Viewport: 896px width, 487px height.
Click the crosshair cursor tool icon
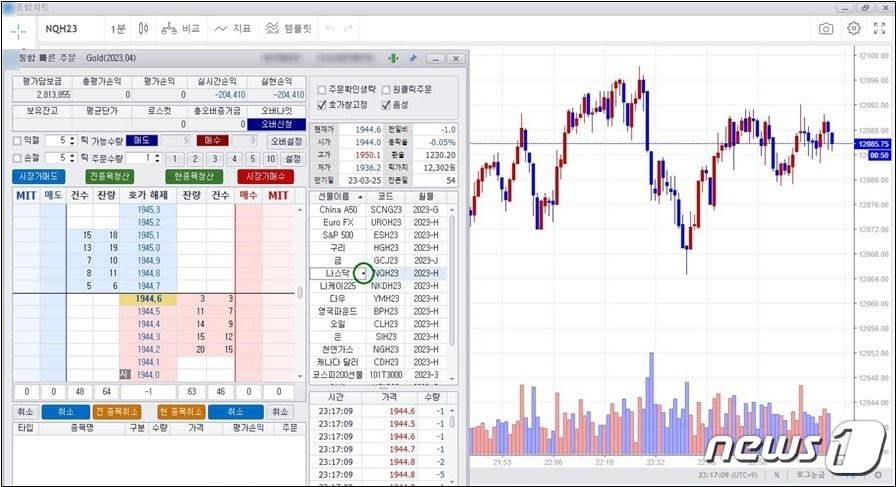19,29
